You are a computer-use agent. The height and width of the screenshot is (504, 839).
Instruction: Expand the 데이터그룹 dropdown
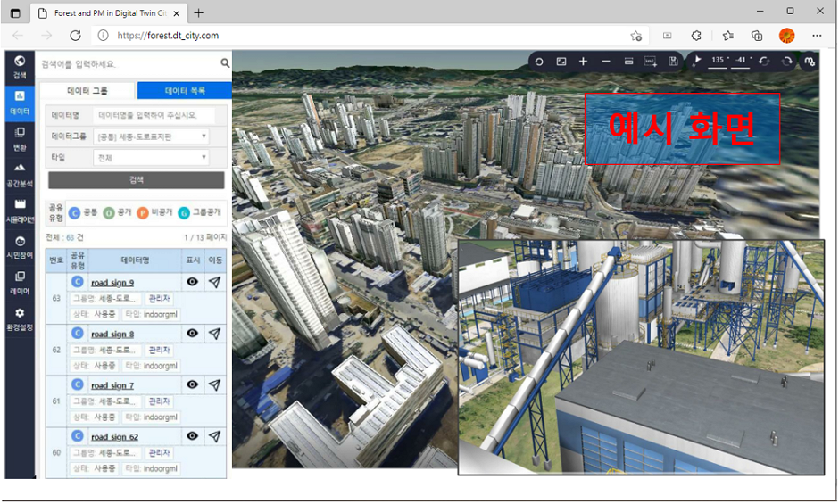pyautogui.click(x=151, y=136)
